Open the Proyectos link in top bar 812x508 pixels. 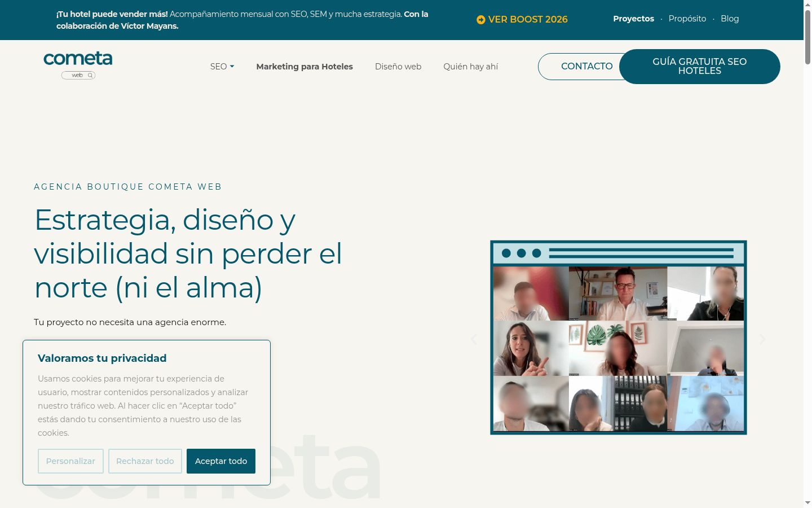pos(634,19)
